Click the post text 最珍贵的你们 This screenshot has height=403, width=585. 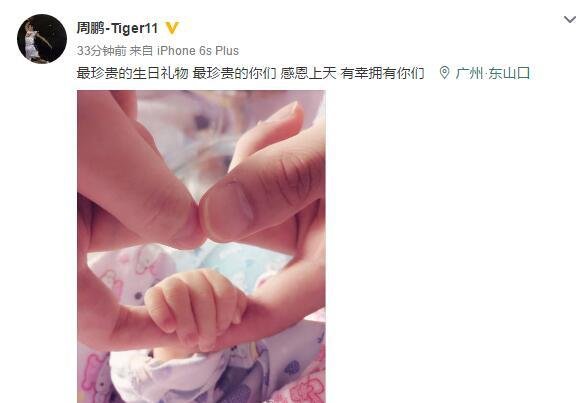(x=234, y=73)
